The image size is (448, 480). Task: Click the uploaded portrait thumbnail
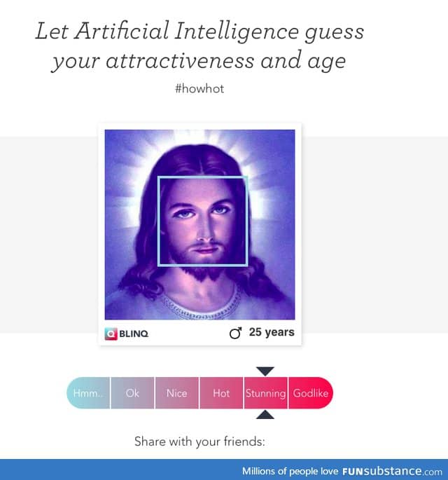click(x=200, y=225)
